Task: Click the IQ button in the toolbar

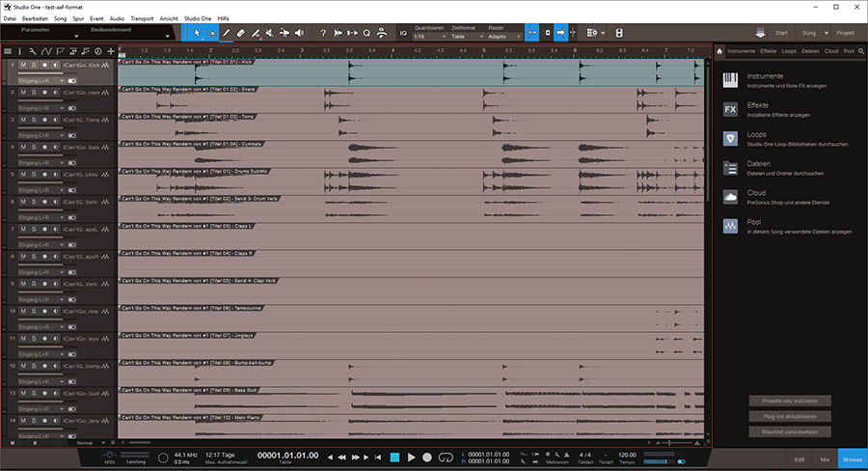Action: pos(403,33)
